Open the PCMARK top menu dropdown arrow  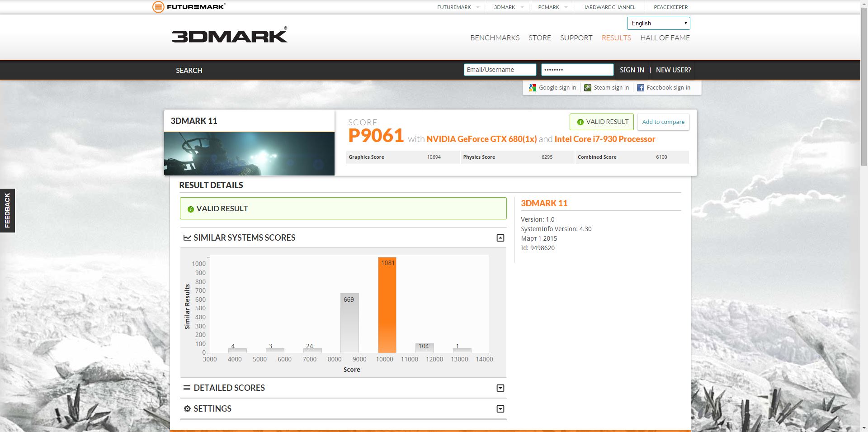pos(566,7)
